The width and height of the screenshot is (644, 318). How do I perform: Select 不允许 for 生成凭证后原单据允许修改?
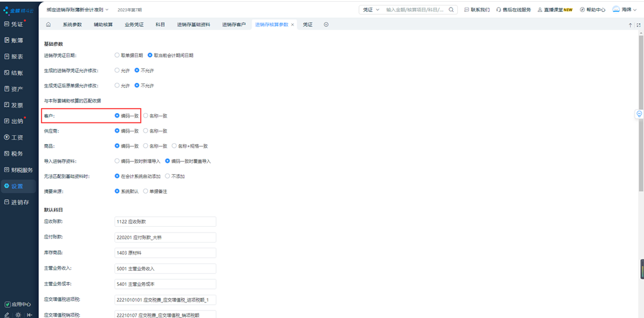point(144,85)
